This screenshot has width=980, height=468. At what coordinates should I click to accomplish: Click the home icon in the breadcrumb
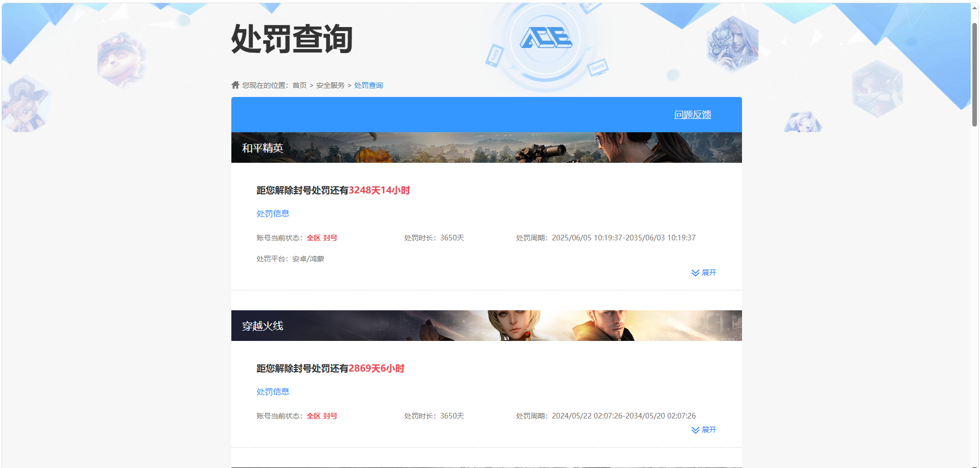click(235, 85)
